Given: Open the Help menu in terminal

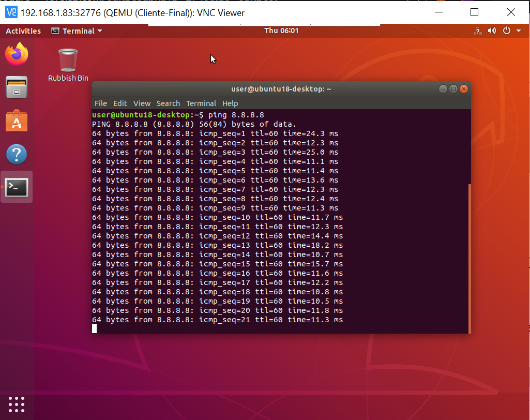Looking at the screenshot, I should (x=230, y=103).
